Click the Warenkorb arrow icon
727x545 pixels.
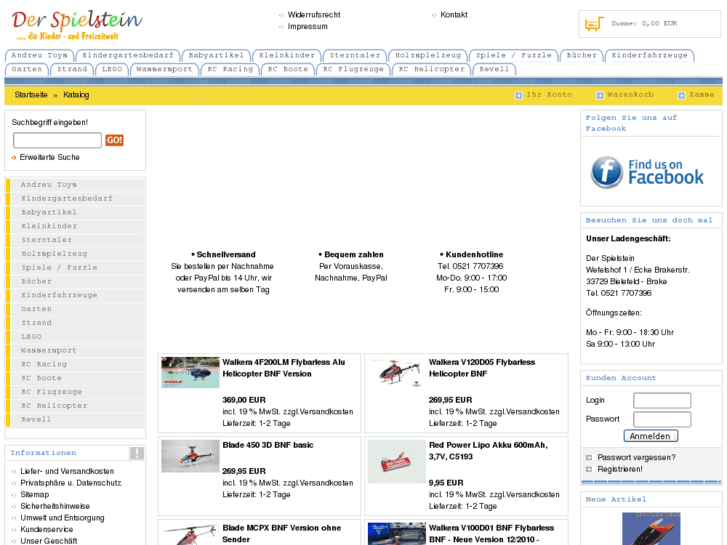click(599, 95)
